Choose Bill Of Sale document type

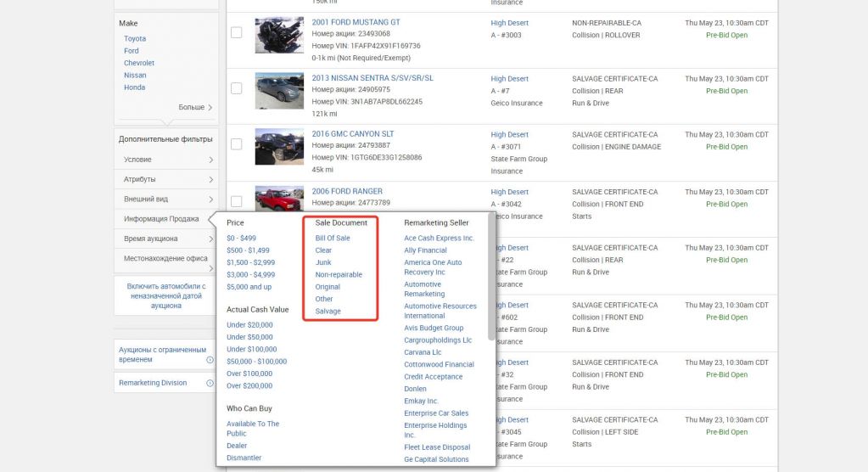(332, 239)
